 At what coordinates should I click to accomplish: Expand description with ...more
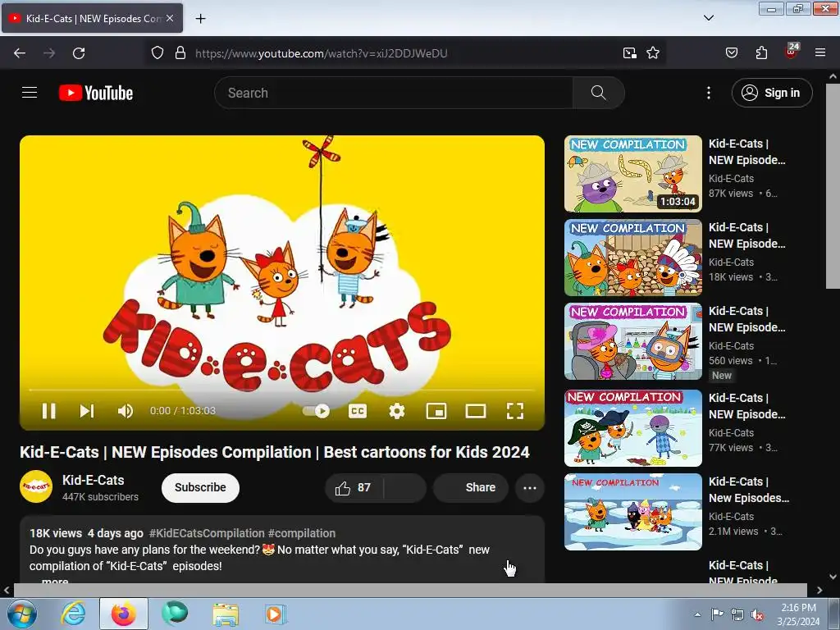click(x=49, y=581)
